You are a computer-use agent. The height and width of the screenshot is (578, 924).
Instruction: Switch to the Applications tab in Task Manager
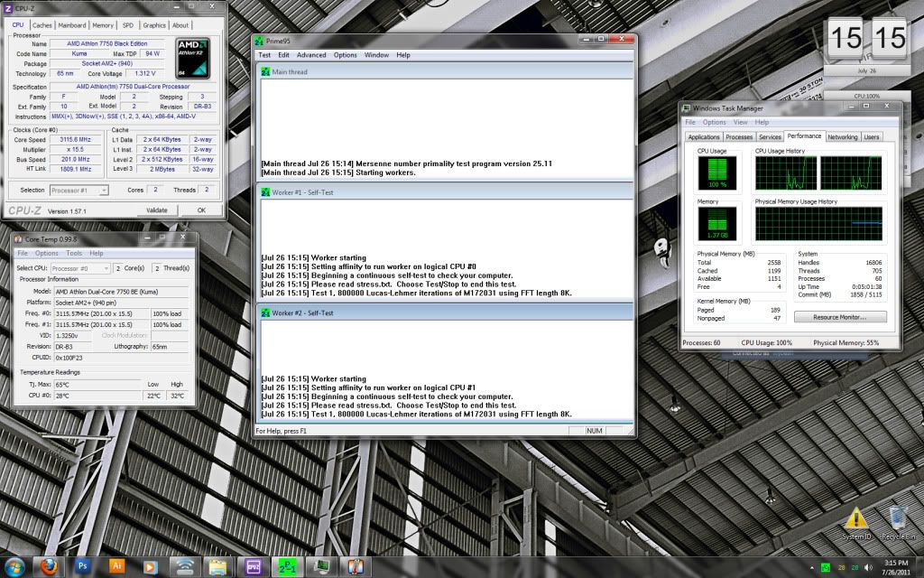704,137
